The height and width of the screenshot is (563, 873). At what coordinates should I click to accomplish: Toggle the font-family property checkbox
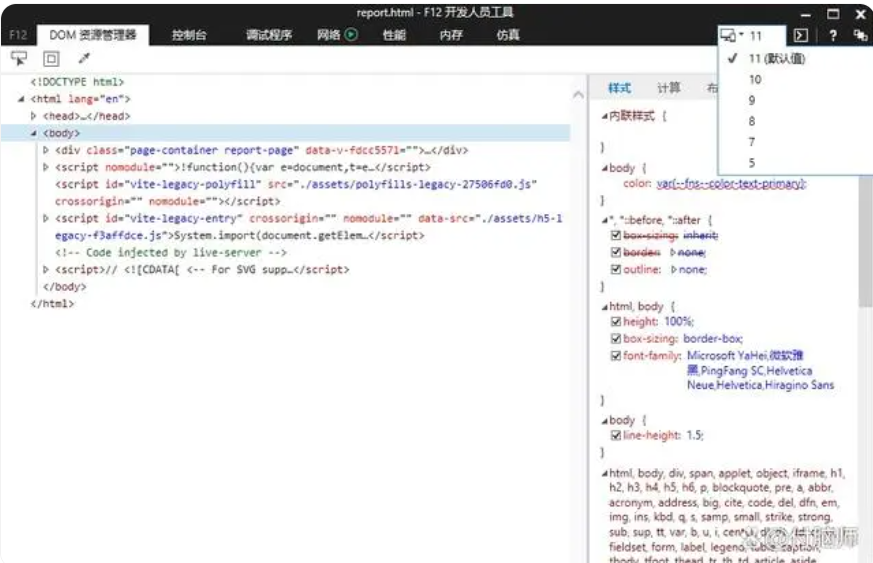point(616,355)
